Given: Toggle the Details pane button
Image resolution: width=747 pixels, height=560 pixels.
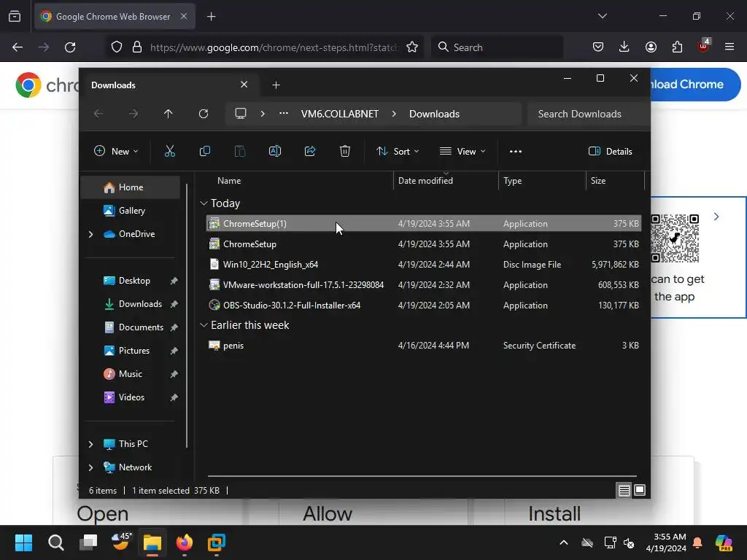Looking at the screenshot, I should [611, 152].
